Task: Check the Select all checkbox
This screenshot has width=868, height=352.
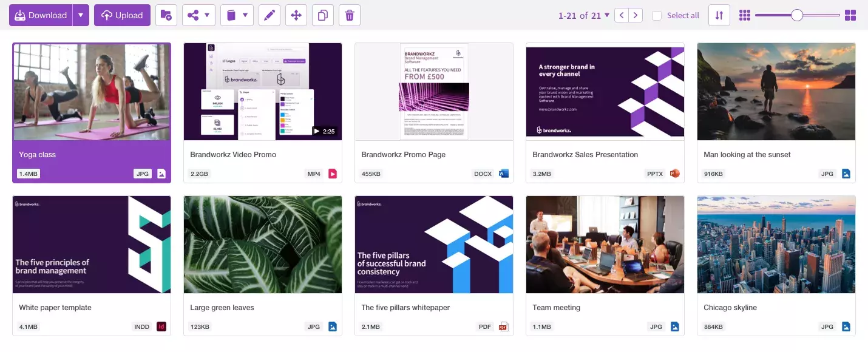Action: coord(657,16)
